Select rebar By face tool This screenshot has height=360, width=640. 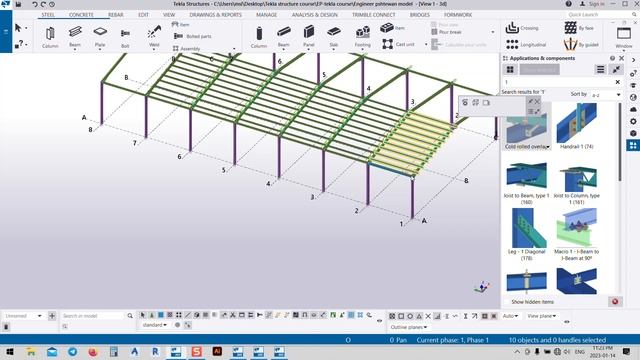click(579, 28)
